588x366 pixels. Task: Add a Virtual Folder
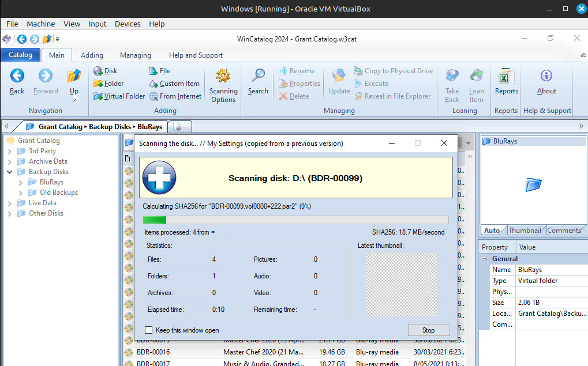[x=119, y=96]
